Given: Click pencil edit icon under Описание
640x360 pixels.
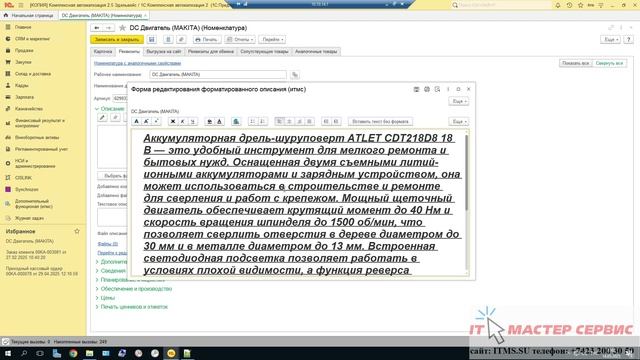Looking at the screenshot, I should (102, 118).
